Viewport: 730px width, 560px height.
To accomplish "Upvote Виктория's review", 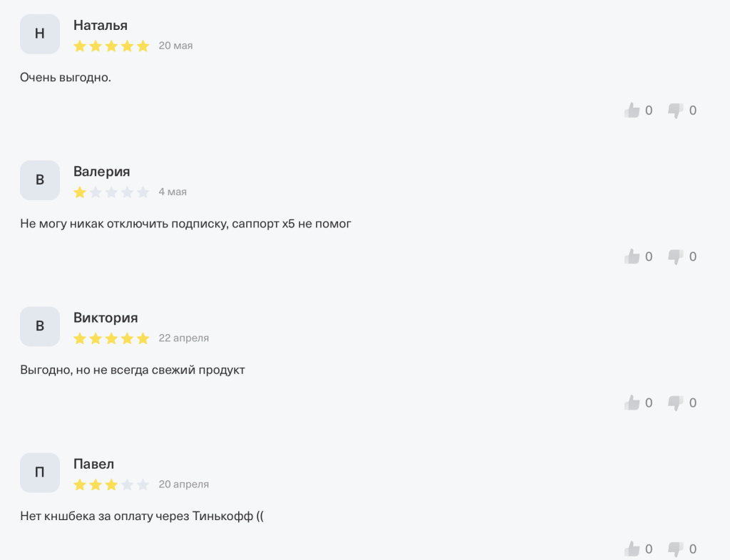I will 632,403.
